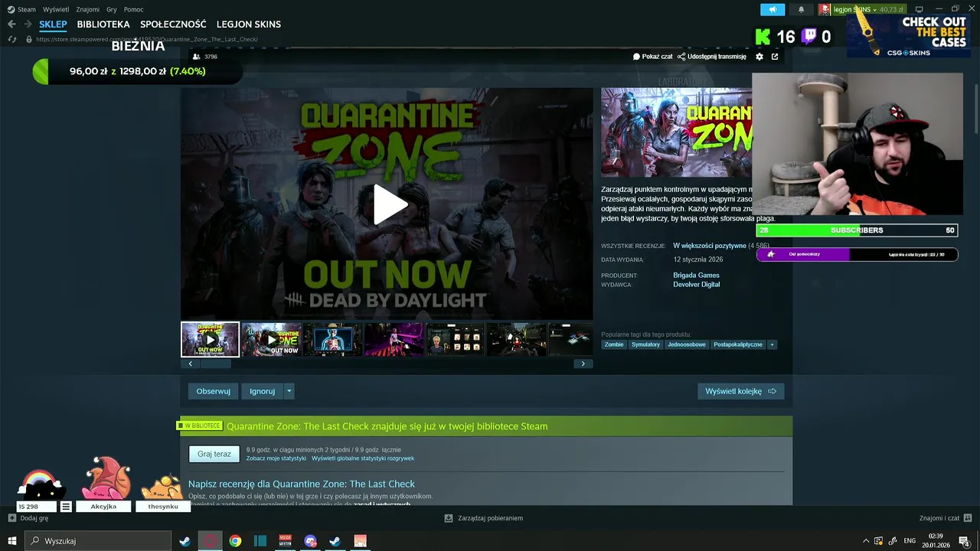Click Pokaż czat to show broadcast chat
Viewport: 980px width, 551px height.
click(x=652, y=57)
